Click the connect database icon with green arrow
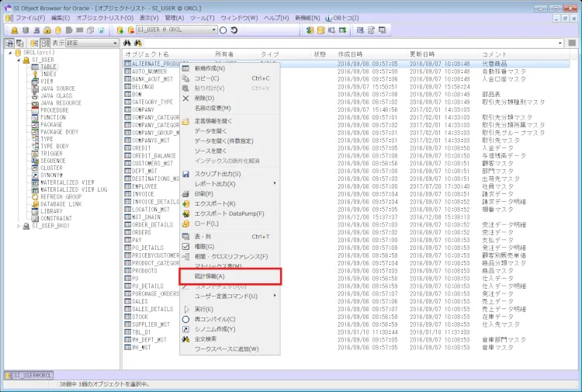Image resolution: width=582 pixels, height=392 pixels. pos(120,30)
